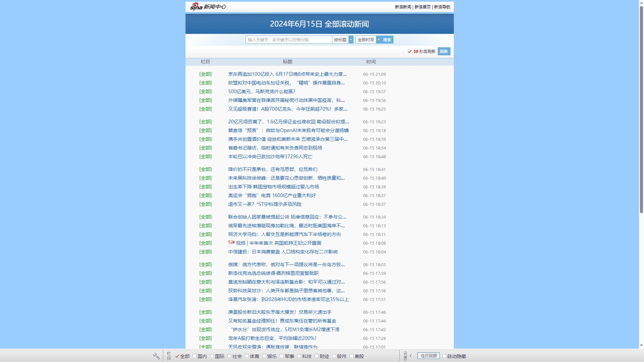Click [全部] tag beside 京东再追加100亿投入
The image size is (644, 362).
(x=205, y=74)
